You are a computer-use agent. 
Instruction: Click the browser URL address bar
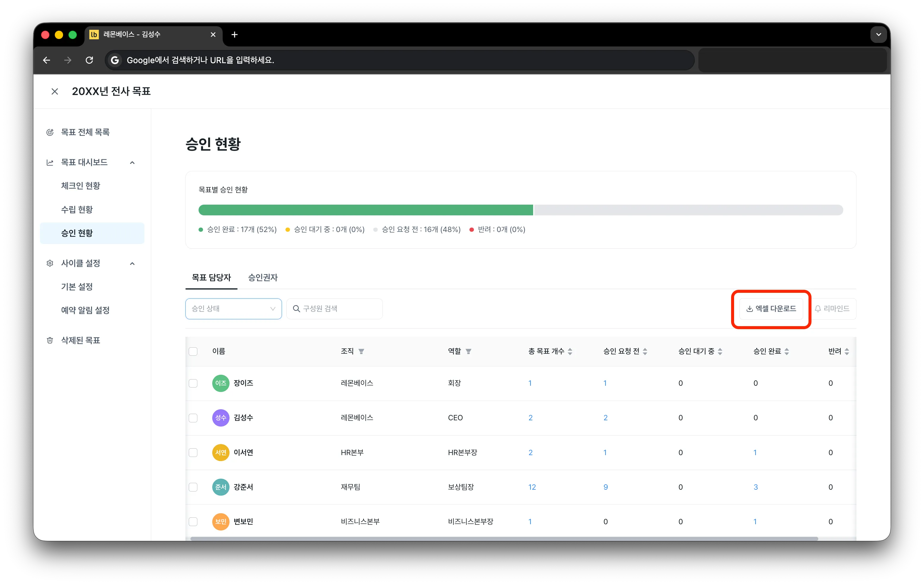click(399, 60)
